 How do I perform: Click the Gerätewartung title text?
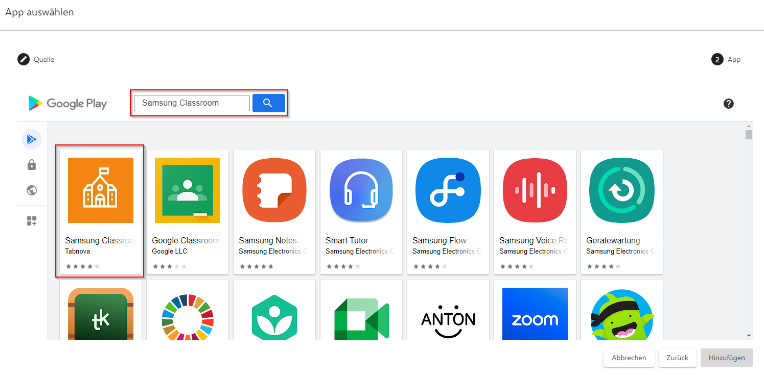(x=613, y=241)
